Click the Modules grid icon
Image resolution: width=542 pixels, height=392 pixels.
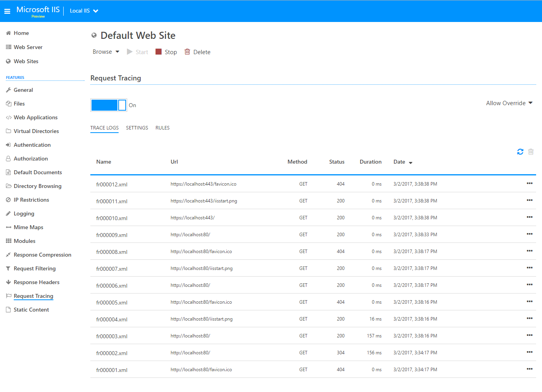point(8,241)
